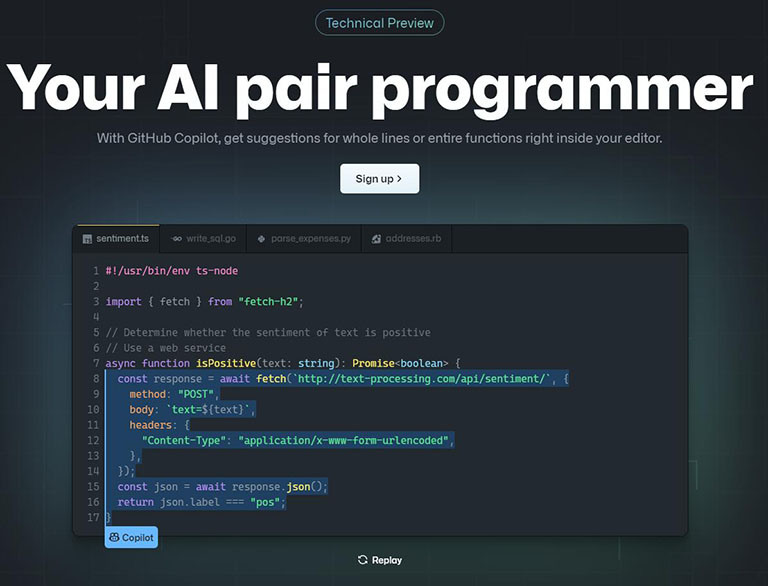Click the Technical Preview badge
768x586 pixels.
(380, 23)
